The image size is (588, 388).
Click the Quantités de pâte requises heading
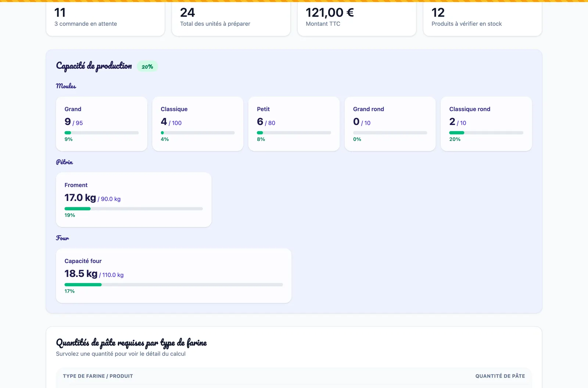coord(131,343)
